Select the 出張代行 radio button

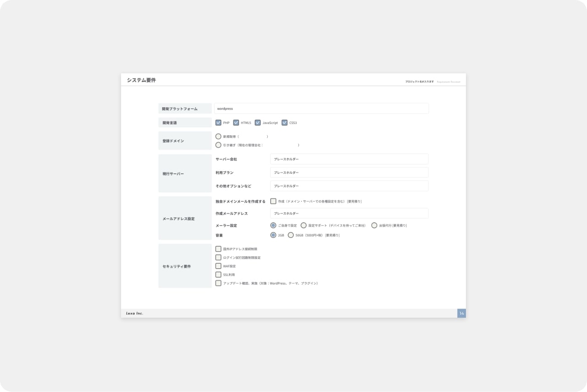pos(374,225)
